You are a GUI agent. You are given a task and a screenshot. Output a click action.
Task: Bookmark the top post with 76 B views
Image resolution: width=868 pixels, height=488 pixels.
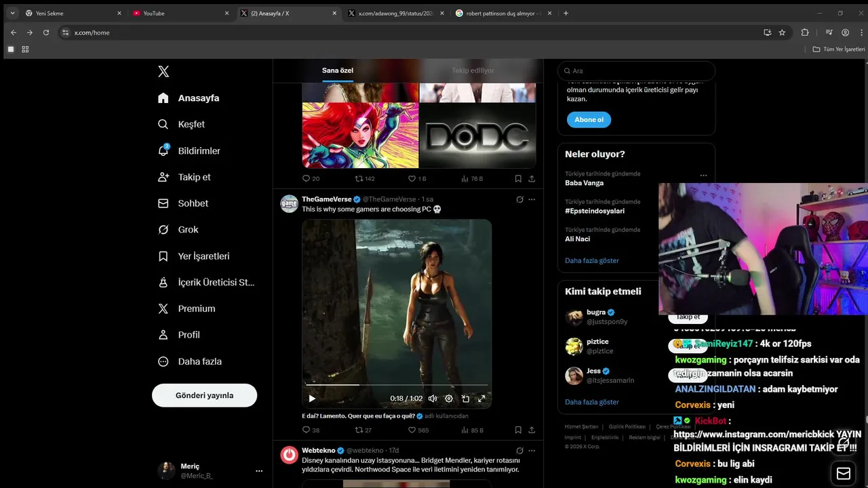(518, 179)
